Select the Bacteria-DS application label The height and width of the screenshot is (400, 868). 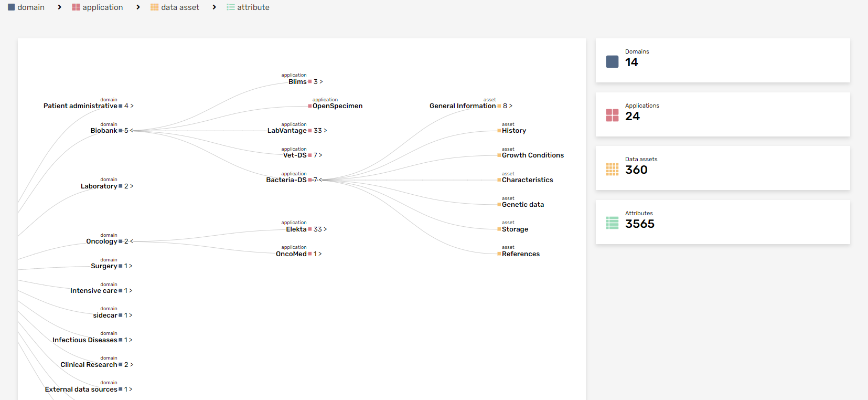(286, 180)
